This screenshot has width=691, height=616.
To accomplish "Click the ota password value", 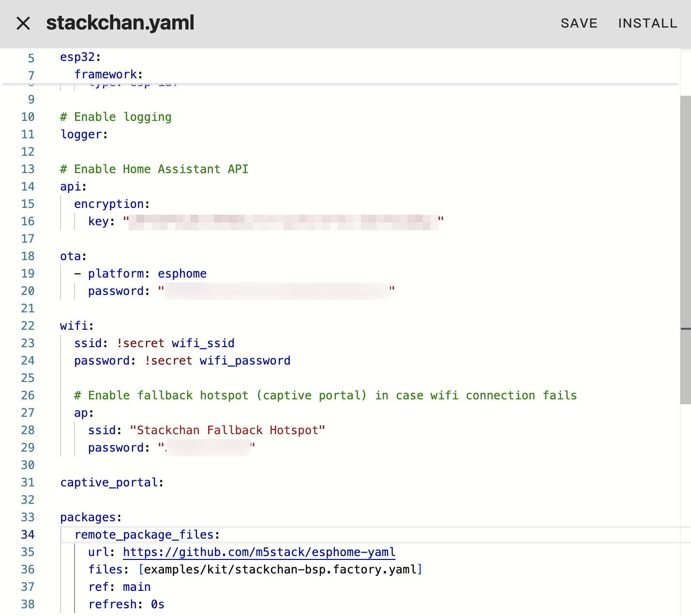I will click(x=277, y=291).
